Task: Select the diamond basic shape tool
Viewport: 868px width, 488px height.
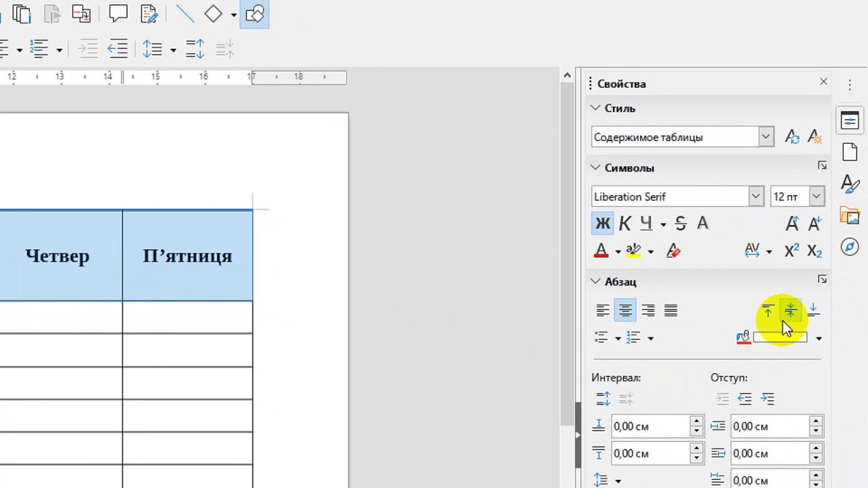Action: (x=214, y=14)
